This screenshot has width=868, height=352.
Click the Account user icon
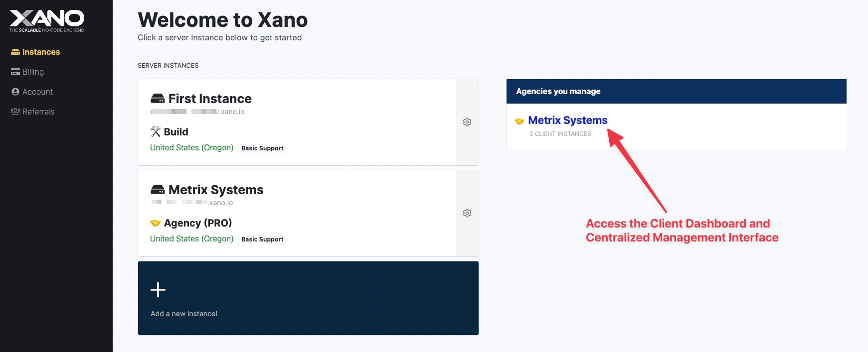(x=15, y=92)
